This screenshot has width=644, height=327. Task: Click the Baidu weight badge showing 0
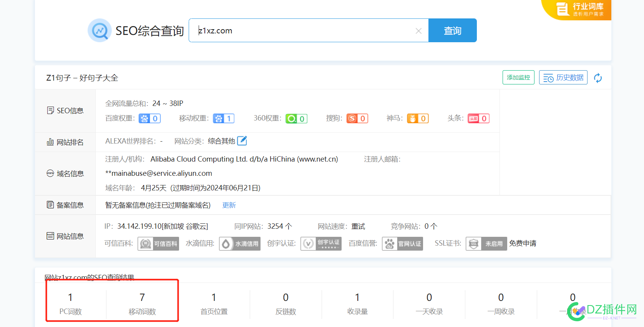149,119
